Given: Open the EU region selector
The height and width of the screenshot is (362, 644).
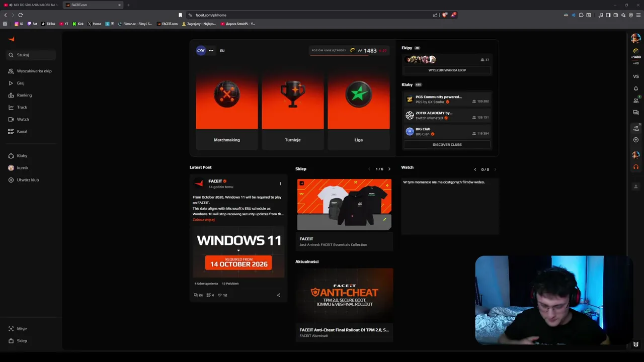Looking at the screenshot, I should point(222,51).
